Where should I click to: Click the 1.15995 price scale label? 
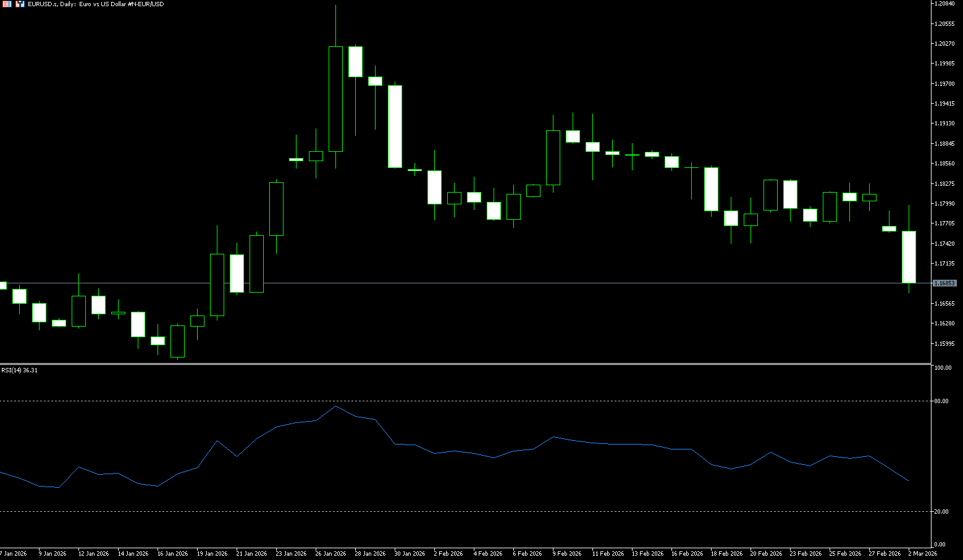tap(945, 343)
